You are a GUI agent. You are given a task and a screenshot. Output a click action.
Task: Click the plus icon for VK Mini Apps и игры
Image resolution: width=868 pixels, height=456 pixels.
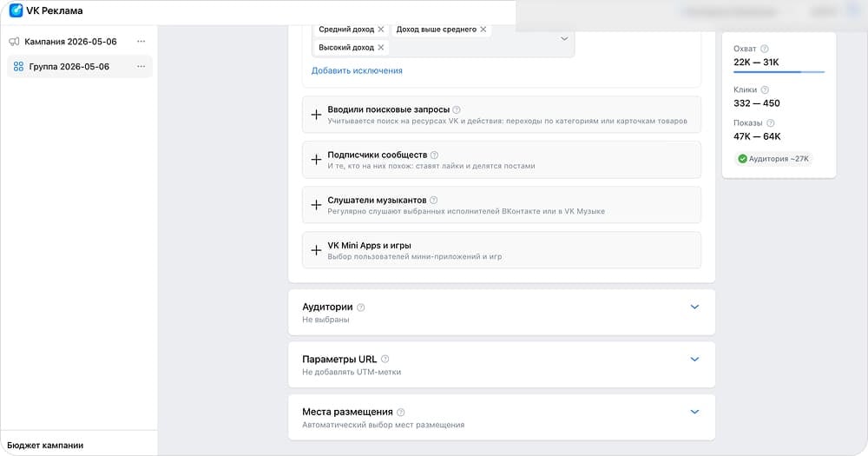click(316, 250)
